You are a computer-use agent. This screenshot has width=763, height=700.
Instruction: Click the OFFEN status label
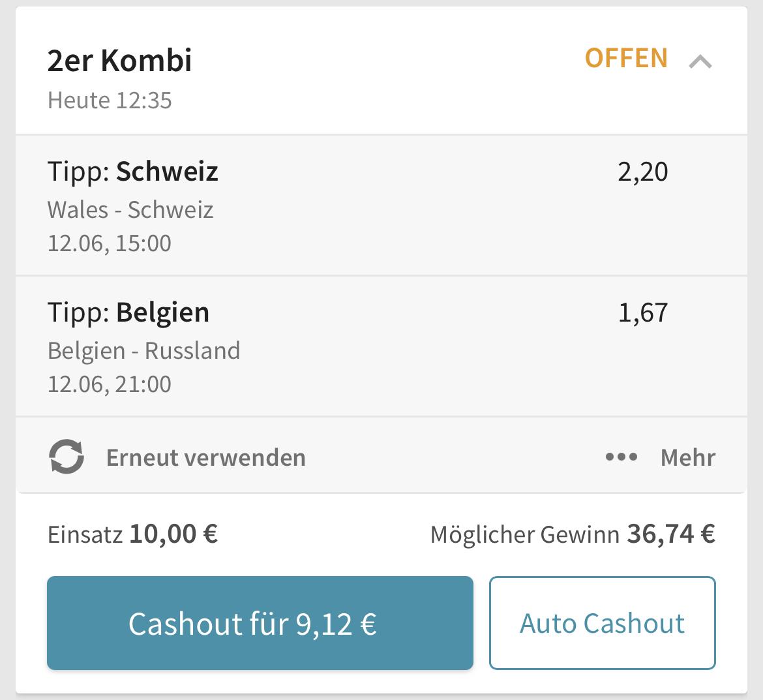pos(626,58)
